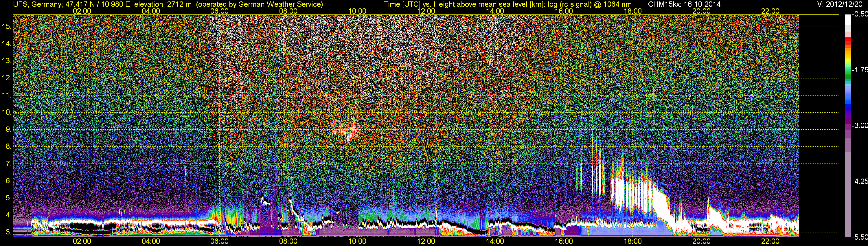Click the black no-data block after 22:00

[819, 125]
